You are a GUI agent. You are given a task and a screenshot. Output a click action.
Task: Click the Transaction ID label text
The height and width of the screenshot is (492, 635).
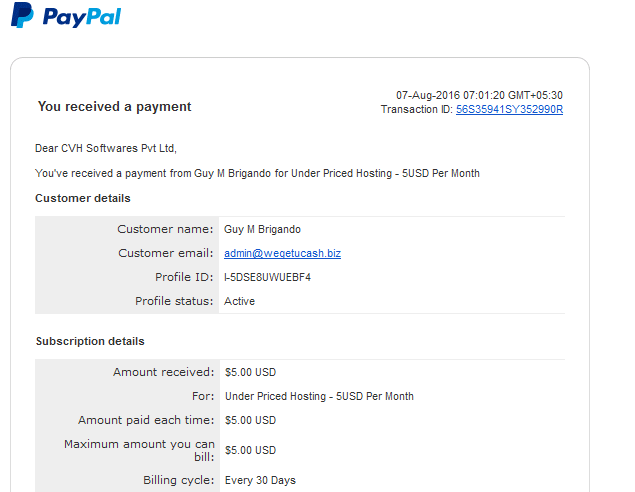point(417,109)
